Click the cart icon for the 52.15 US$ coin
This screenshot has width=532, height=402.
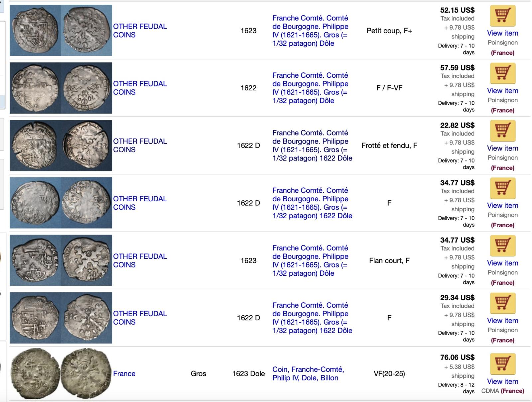click(502, 16)
